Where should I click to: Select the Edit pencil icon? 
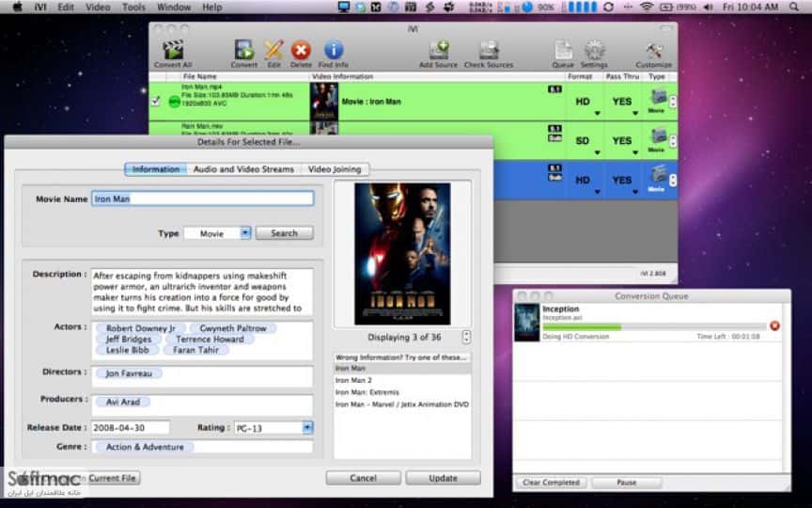click(x=273, y=50)
